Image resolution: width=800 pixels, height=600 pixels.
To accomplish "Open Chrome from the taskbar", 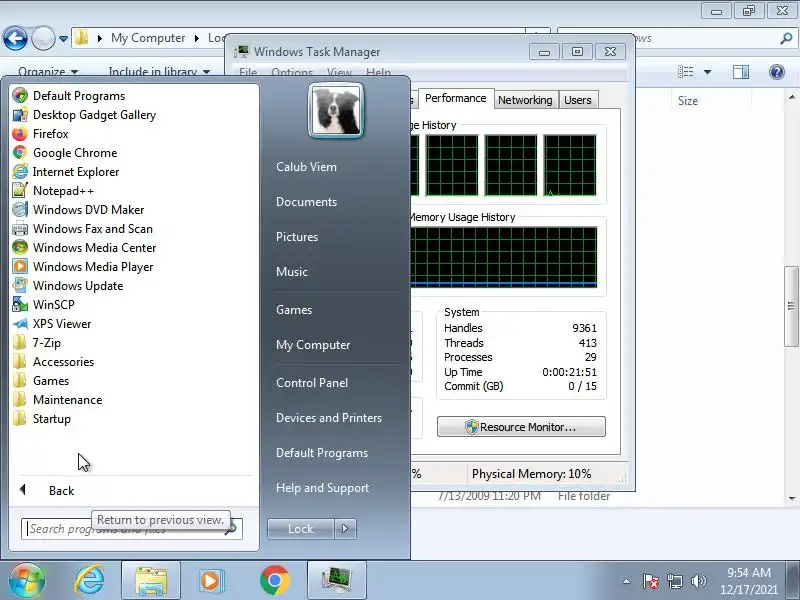I will click(x=274, y=580).
